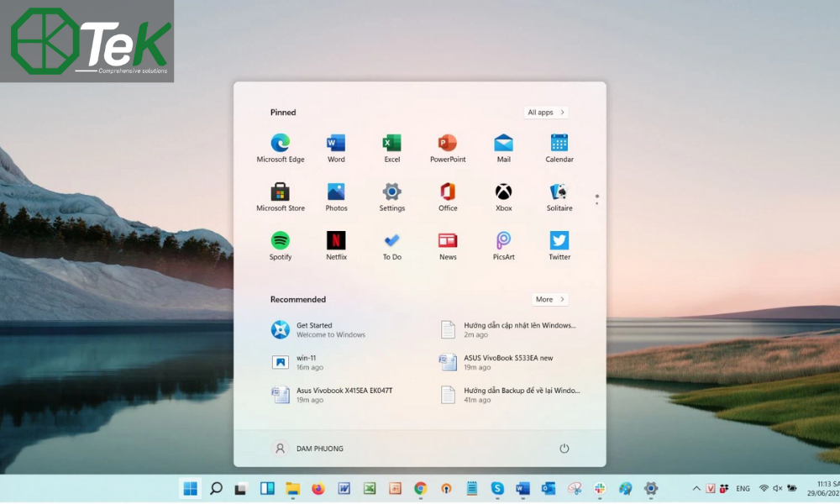Show hidden tray icons chevron
The image size is (840, 504).
(x=696, y=488)
